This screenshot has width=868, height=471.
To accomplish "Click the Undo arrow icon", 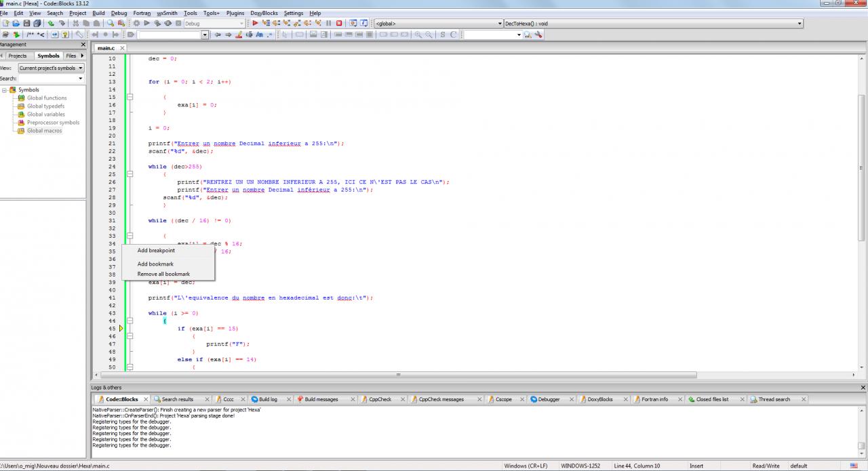I will pos(51,23).
